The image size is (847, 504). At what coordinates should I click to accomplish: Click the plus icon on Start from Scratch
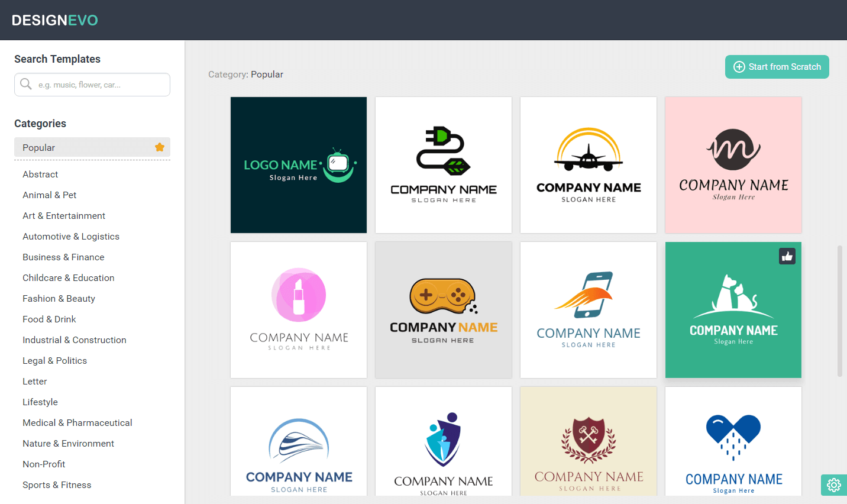tap(739, 67)
